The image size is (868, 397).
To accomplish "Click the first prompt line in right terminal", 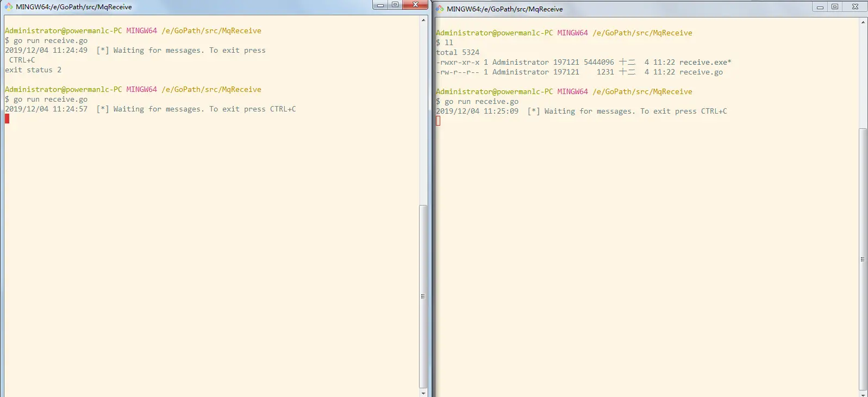I will (x=564, y=33).
